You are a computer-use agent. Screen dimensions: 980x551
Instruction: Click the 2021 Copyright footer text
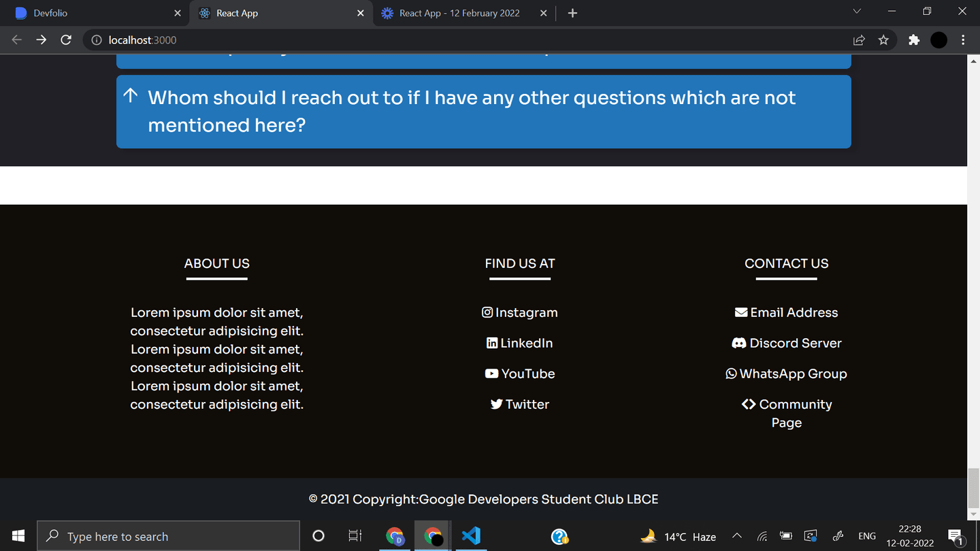[484, 499]
